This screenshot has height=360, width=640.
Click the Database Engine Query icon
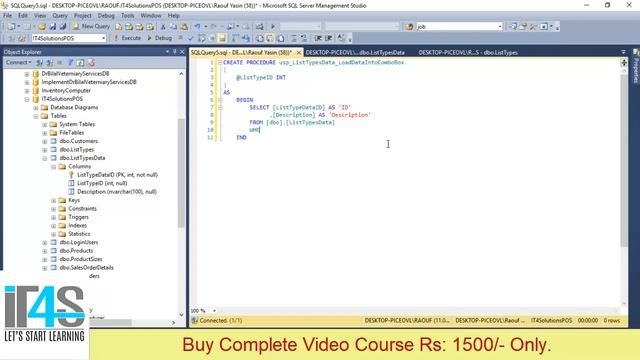(x=118, y=27)
